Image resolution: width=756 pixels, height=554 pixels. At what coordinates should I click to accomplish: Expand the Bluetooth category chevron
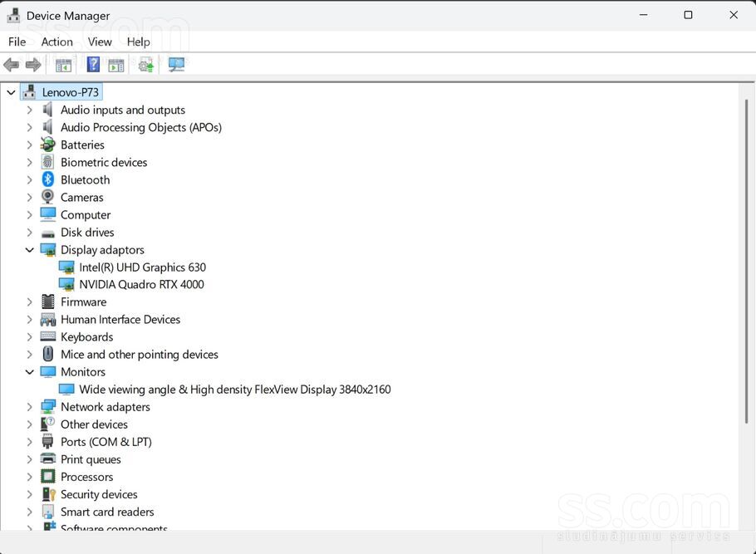point(29,180)
